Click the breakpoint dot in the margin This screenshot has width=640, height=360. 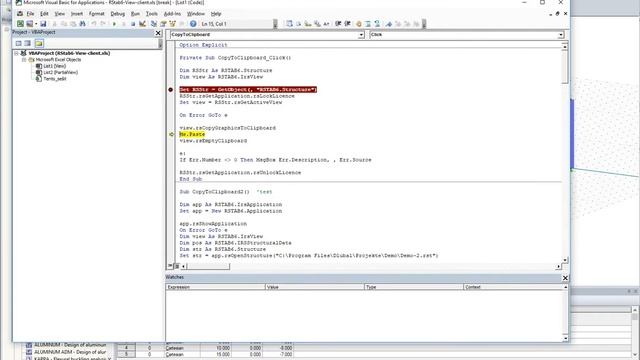click(171, 89)
